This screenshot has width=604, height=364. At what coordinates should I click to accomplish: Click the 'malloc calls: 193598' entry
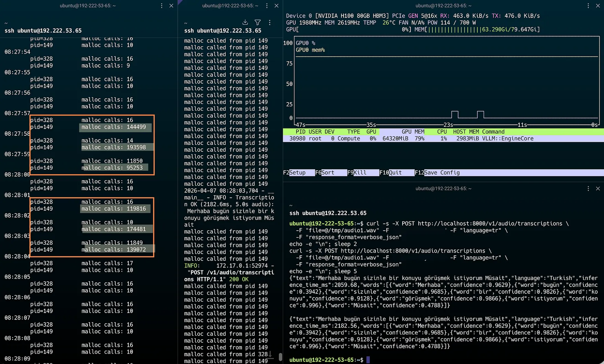pos(114,147)
